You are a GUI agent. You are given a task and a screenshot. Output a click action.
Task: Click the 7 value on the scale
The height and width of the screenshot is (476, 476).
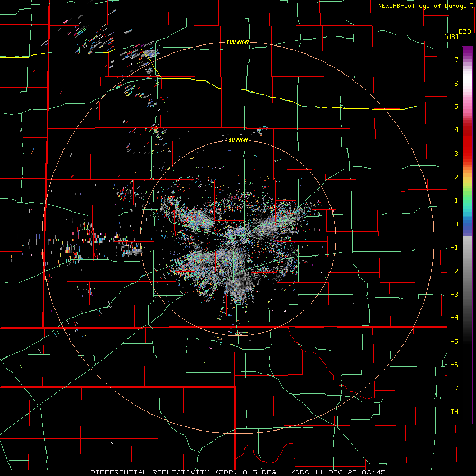point(456,59)
